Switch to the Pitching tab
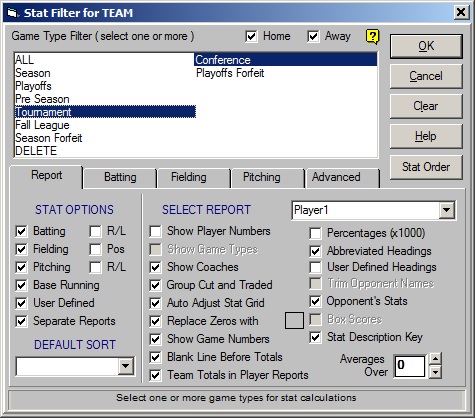This screenshot has width=475, height=418. [262, 177]
